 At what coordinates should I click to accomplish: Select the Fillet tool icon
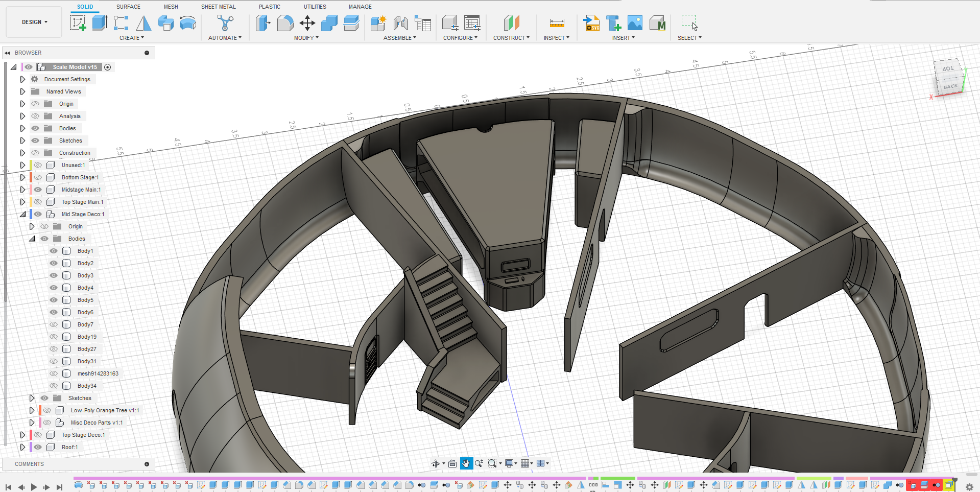click(x=285, y=23)
